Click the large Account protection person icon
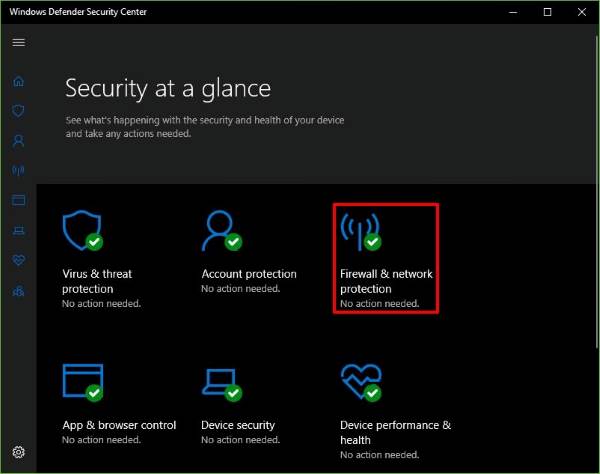Viewport: 600px width, 474px height. 222,230
